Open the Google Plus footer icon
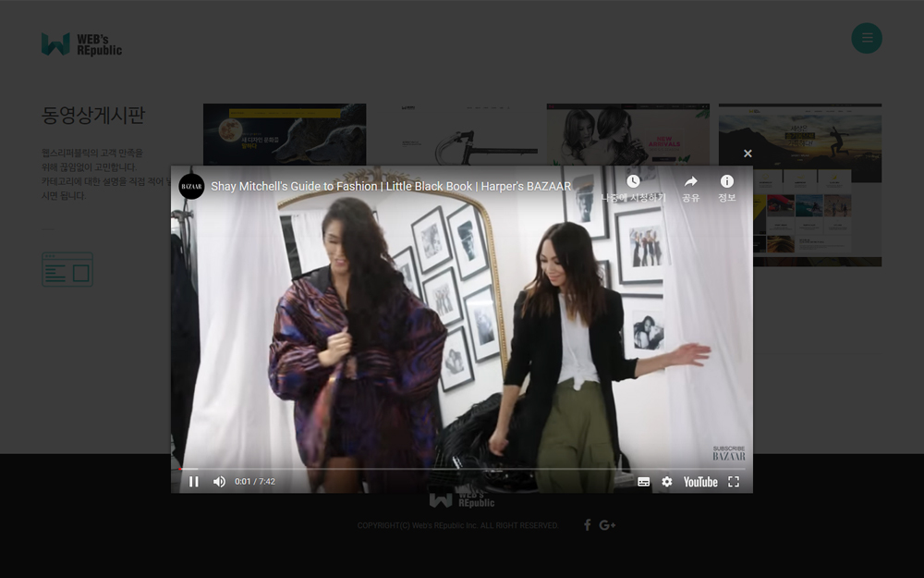 (x=608, y=525)
